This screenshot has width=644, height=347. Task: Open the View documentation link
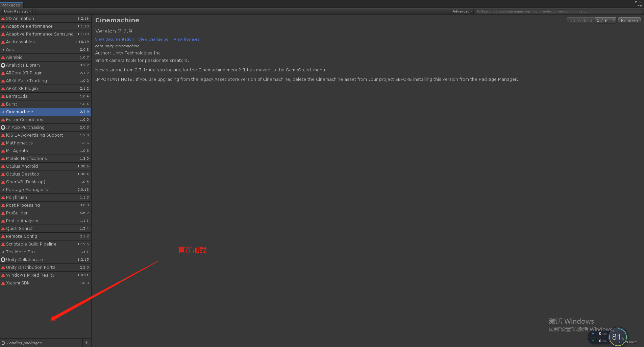tap(114, 39)
